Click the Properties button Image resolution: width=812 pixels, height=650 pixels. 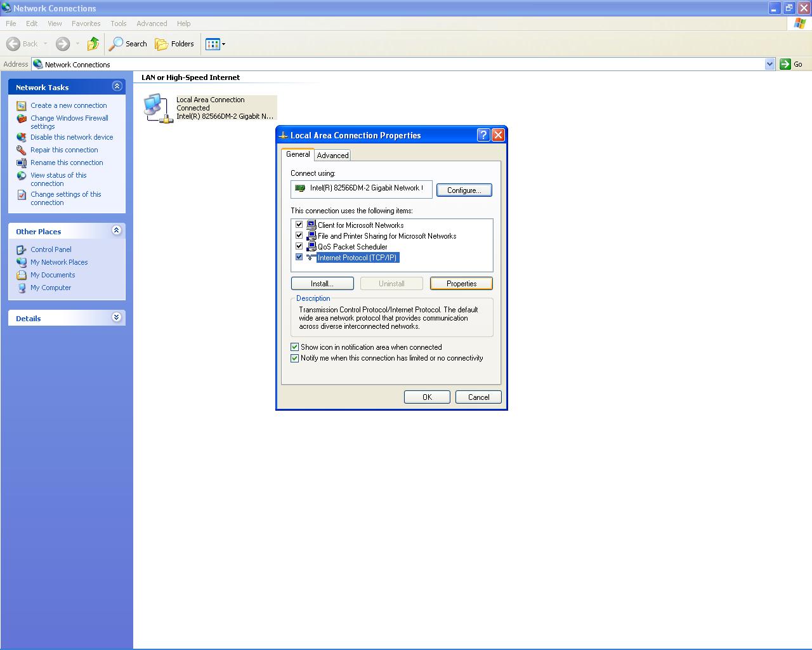click(461, 284)
